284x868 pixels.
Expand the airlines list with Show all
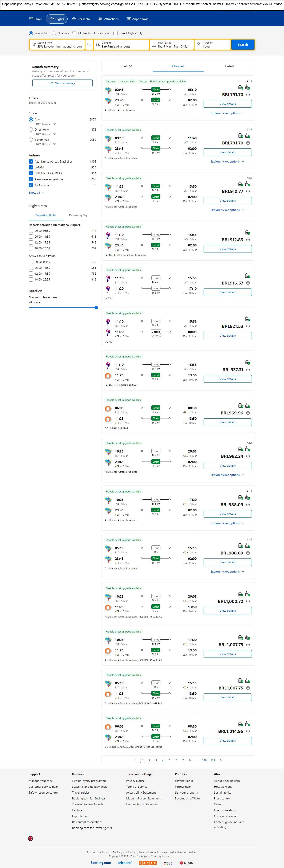[x=36, y=193]
